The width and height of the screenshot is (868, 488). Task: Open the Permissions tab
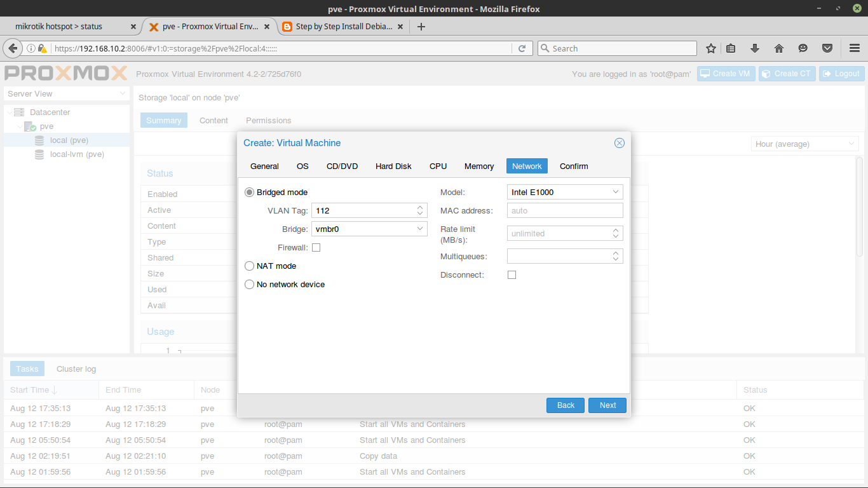[x=269, y=121]
